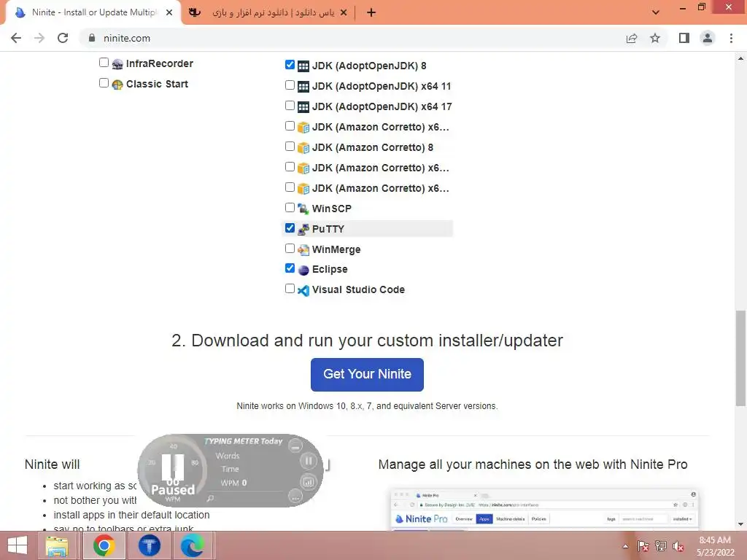Click the InfraRecorder app icon
This screenshot has height=560, width=747.
coord(117,64)
